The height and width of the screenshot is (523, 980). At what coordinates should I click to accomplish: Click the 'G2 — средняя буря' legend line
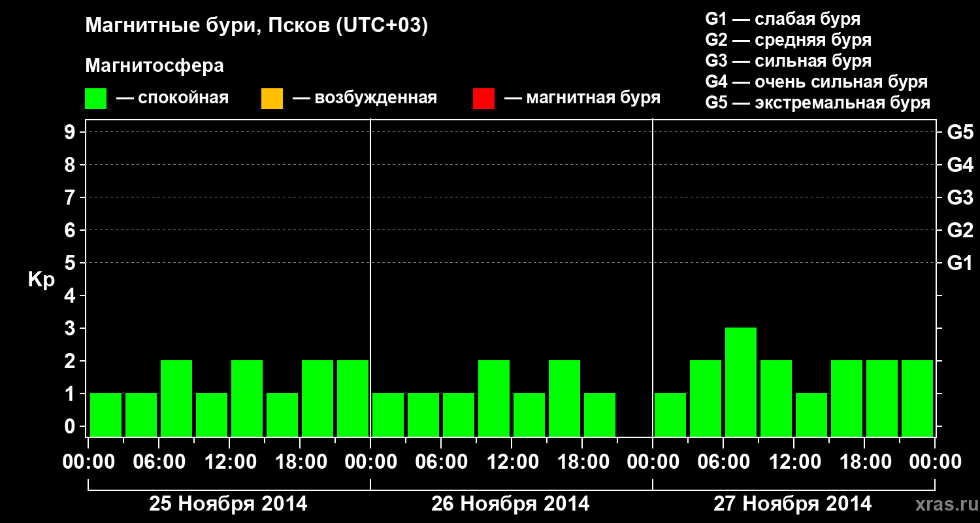pos(789,39)
